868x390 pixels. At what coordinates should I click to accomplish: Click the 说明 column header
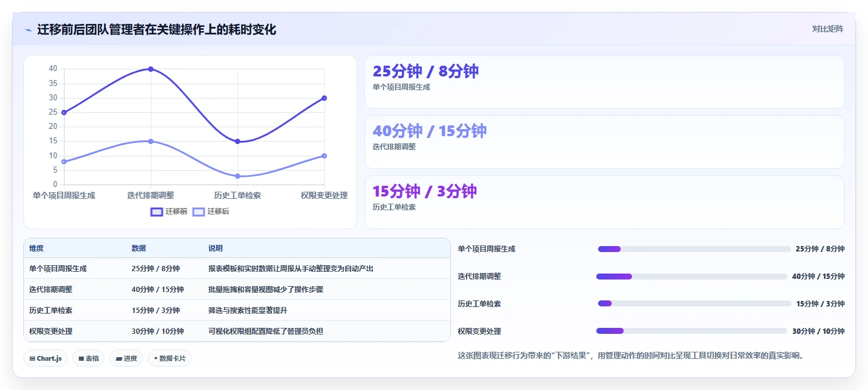[x=216, y=248]
